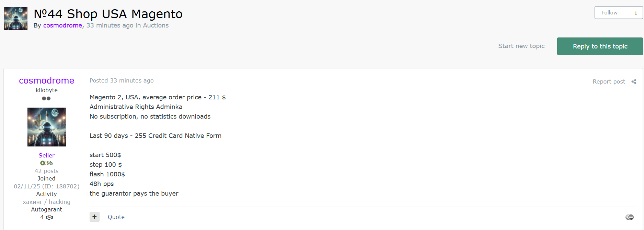Start new topic
The image size is (644, 230).
521,46
